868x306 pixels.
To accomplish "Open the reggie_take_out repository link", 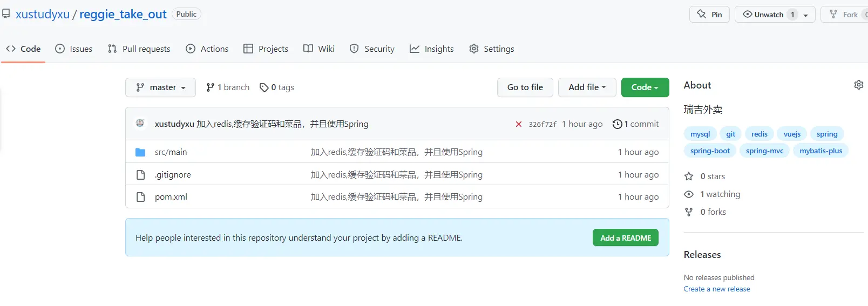I will click(123, 14).
